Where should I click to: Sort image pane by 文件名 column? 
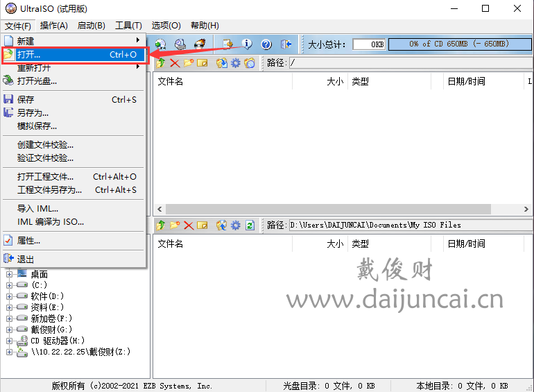pyautogui.click(x=223, y=81)
